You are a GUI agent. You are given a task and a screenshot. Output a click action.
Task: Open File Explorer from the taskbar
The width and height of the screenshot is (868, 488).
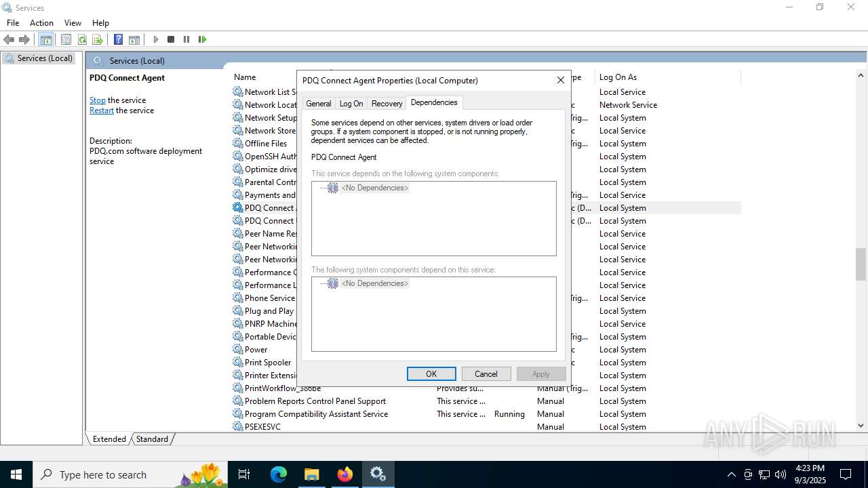pos(311,474)
